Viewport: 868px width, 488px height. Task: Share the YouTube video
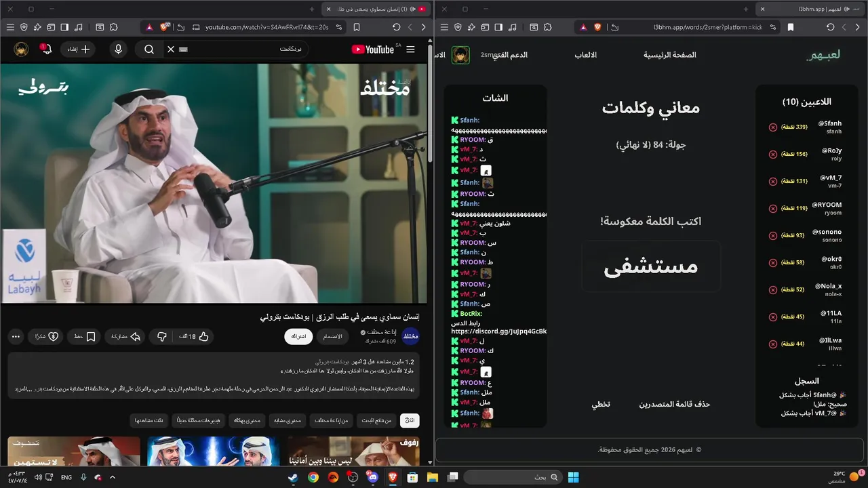(125, 336)
